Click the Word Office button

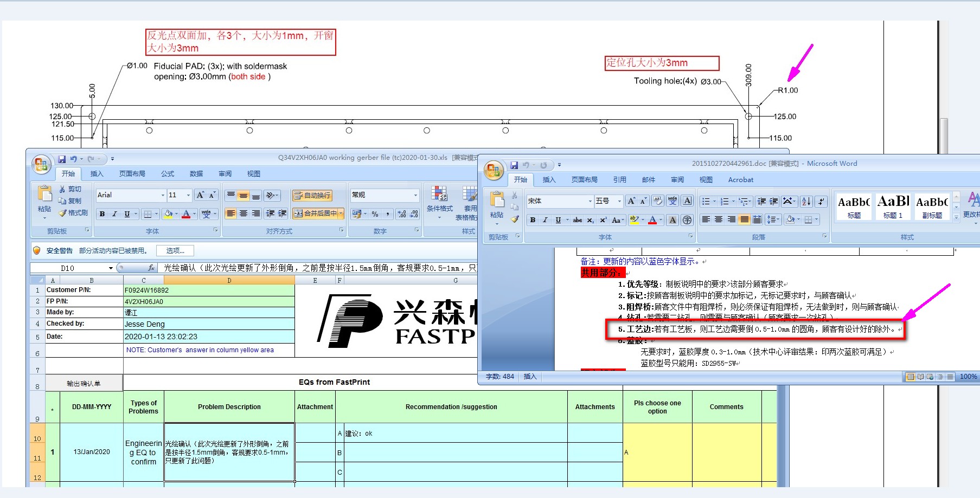(494, 171)
